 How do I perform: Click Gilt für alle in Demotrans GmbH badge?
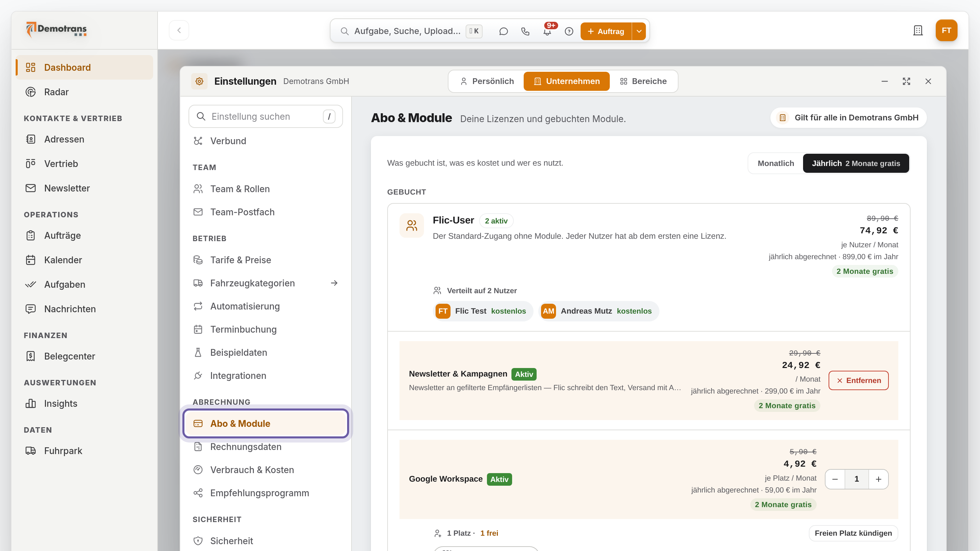coord(849,118)
